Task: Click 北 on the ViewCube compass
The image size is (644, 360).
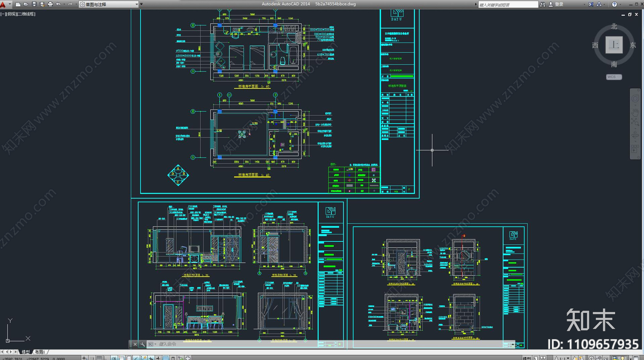Action: pyautogui.click(x=614, y=26)
